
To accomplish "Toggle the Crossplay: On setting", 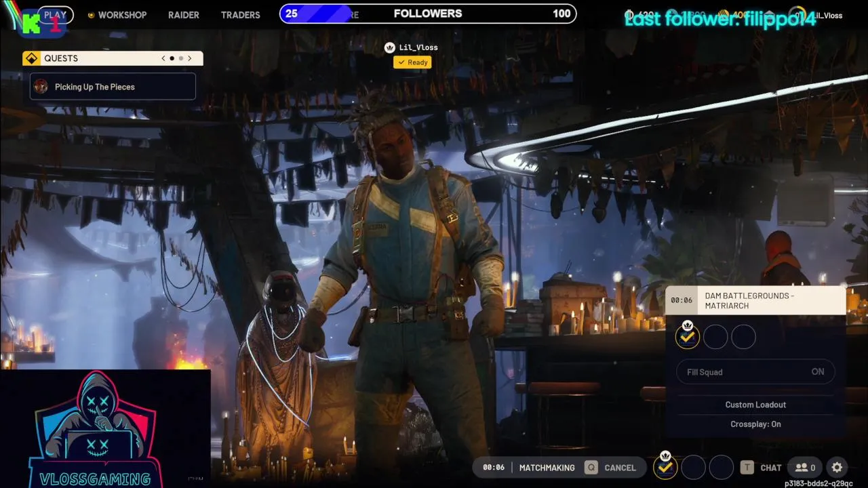I will pyautogui.click(x=755, y=424).
